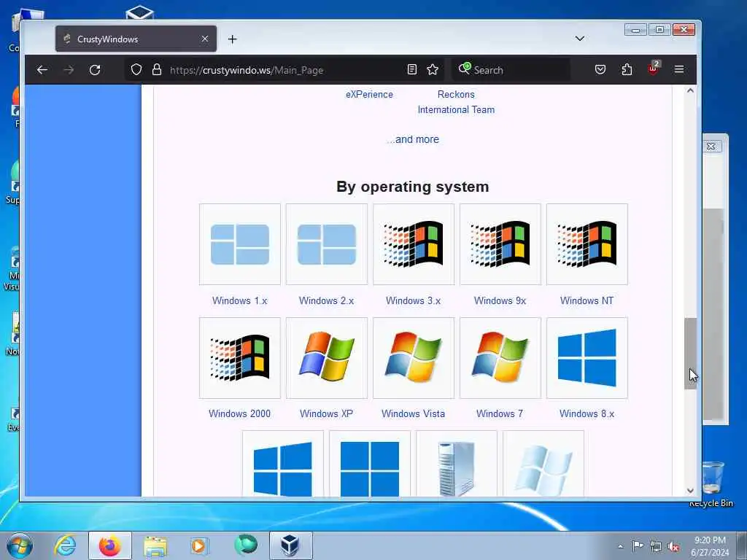Close the background window with X button
The height and width of the screenshot is (560, 747).
point(711,146)
